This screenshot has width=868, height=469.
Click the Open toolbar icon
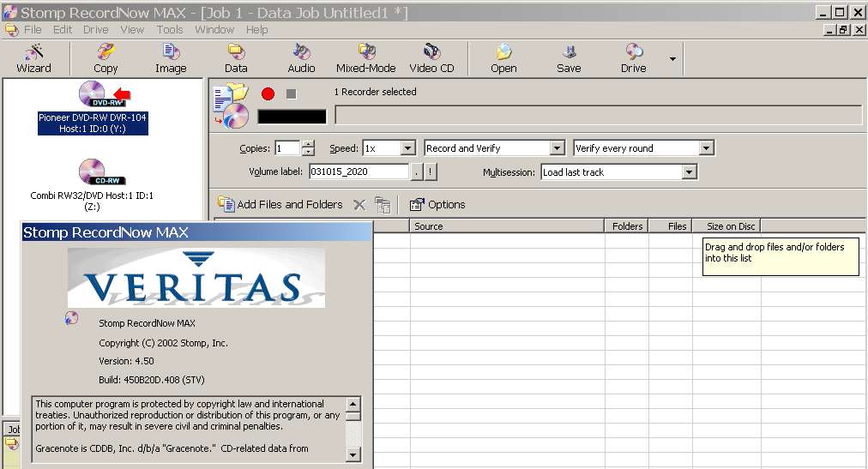503,58
